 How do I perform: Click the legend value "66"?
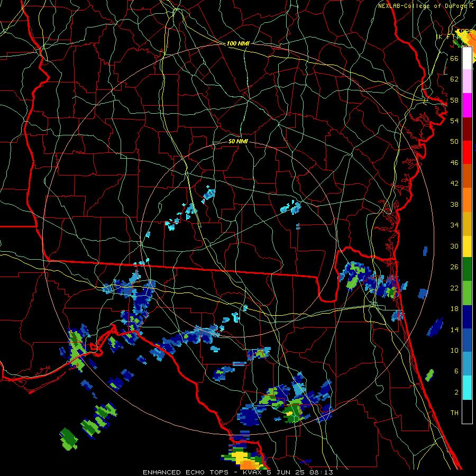pos(454,58)
